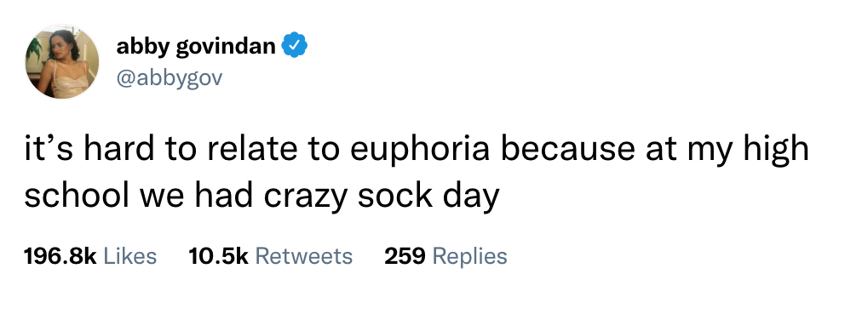The width and height of the screenshot is (868, 320).
Task: Click the word "hard" in the tweet
Action: tap(119, 149)
